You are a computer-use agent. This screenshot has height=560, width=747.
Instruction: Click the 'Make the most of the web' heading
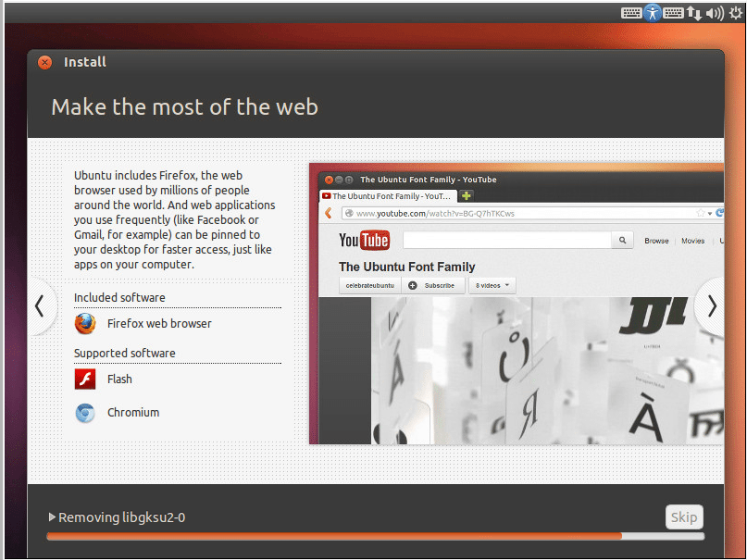[185, 107]
